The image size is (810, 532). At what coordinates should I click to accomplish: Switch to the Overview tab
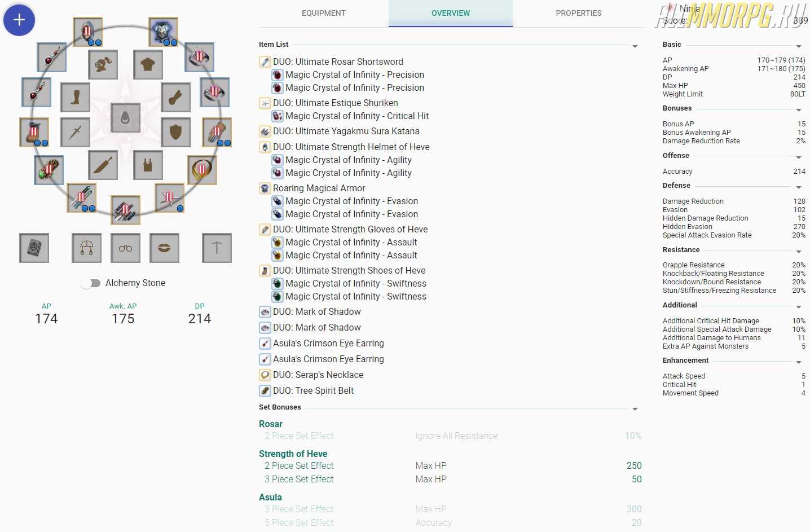pyautogui.click(x=451, y=13)
